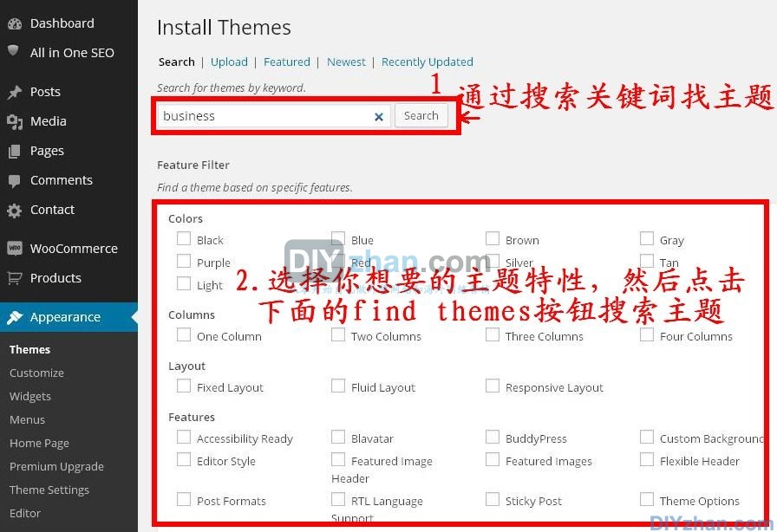Click the All in One SEO shield icon

tap(14, 52)
